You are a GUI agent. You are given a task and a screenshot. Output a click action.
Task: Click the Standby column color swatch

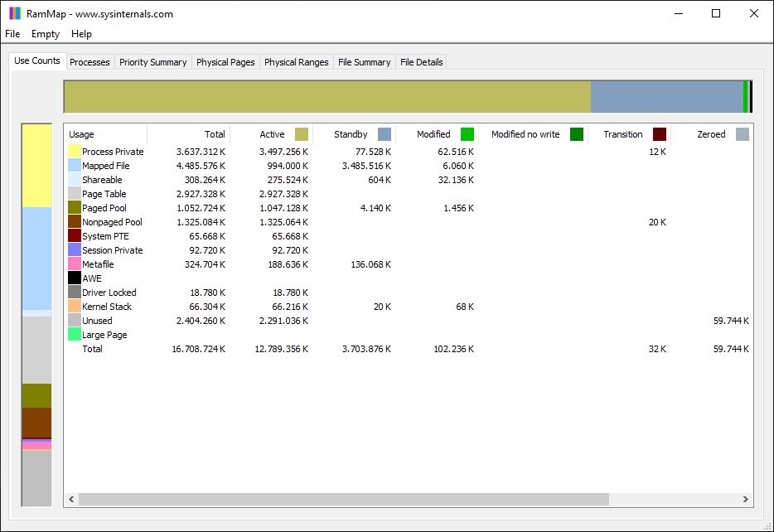pyautogui.click(x=385, y=134)
